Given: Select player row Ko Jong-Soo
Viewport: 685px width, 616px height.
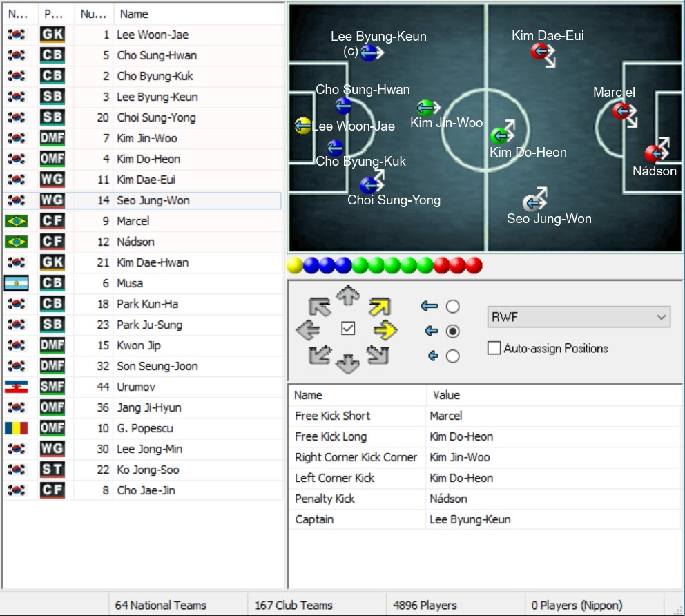Looking at the screenshot, I should pyautogui.click(x=142, y=470).
